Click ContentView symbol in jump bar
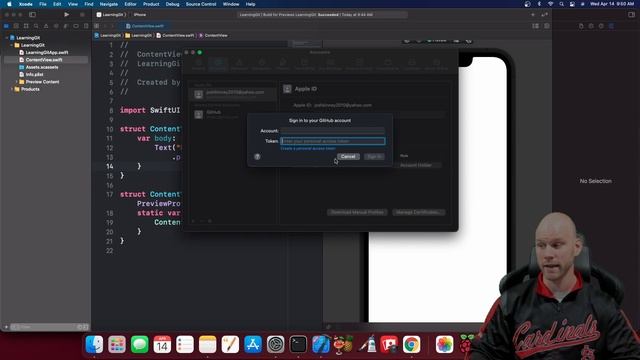 coord(213,36)
